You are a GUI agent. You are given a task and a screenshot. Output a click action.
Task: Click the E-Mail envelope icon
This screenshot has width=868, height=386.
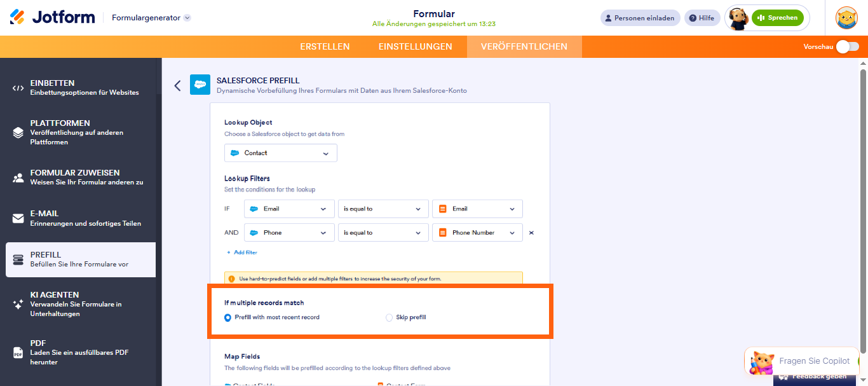(18, 219)
